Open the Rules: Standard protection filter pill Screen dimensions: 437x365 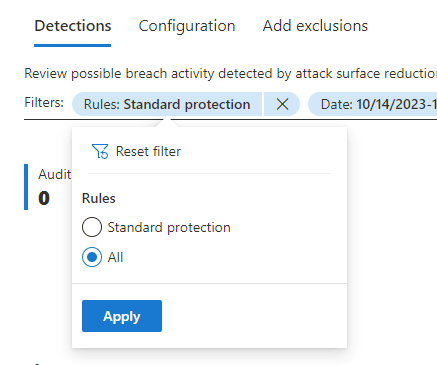[x=167, y=104]
